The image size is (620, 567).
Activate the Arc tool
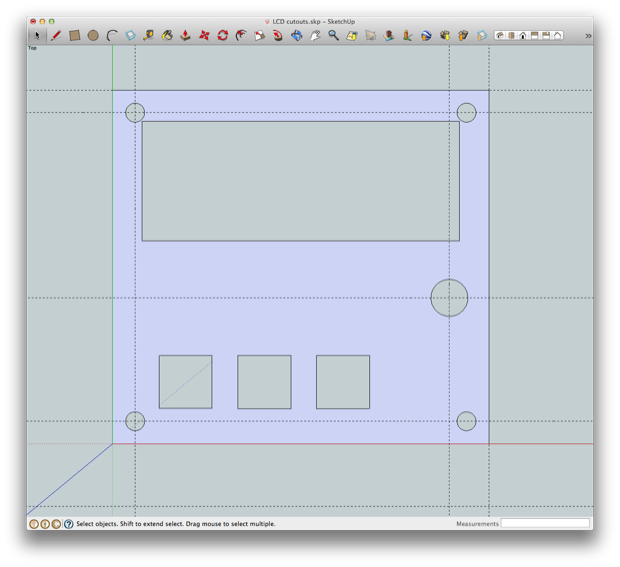(112, 36)
